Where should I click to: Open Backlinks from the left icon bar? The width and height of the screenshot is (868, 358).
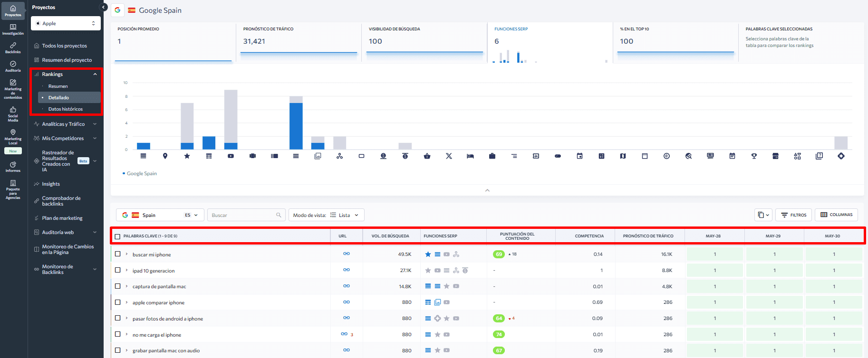(13, 48)
